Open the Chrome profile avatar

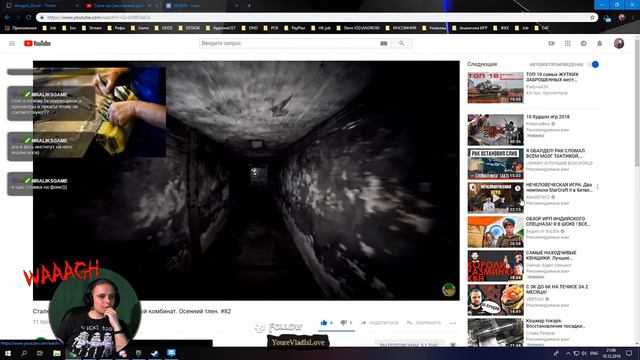click(x=622, y=18)
